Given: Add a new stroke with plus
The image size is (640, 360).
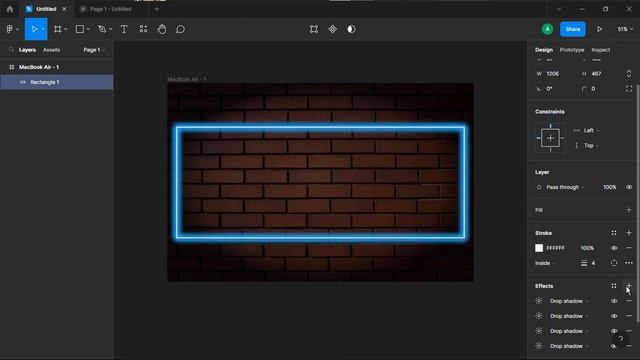Looking at the screenshot, I should 629,233.
